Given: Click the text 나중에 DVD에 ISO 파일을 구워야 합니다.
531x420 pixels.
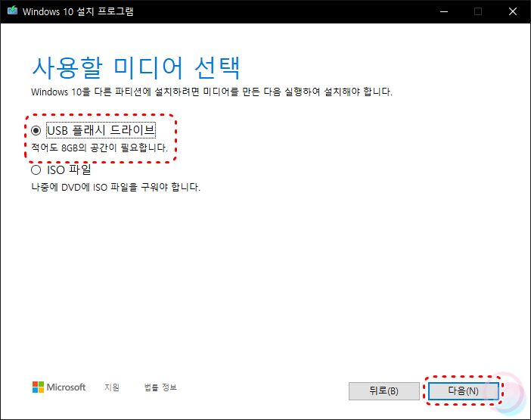Looking at the screenshot, I should point(116,187).
